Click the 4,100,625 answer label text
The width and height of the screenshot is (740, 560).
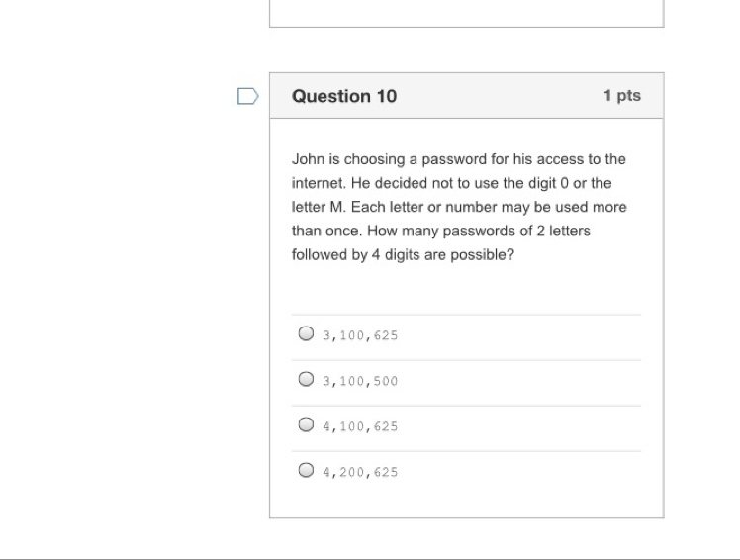pos(360,426)
